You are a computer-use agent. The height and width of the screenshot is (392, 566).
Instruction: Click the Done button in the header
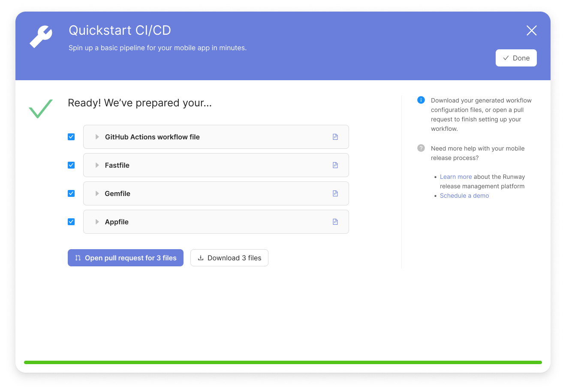coord(516,58)
